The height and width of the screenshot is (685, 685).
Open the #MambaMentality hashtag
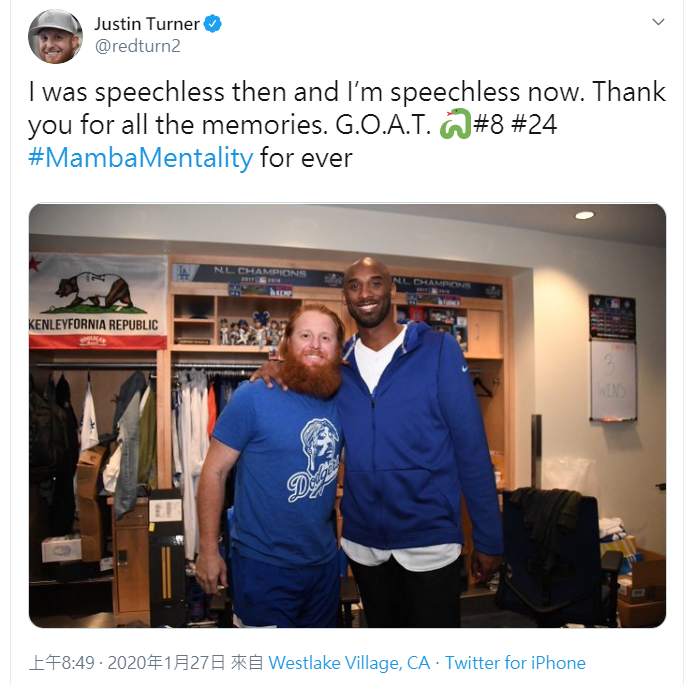141,158
